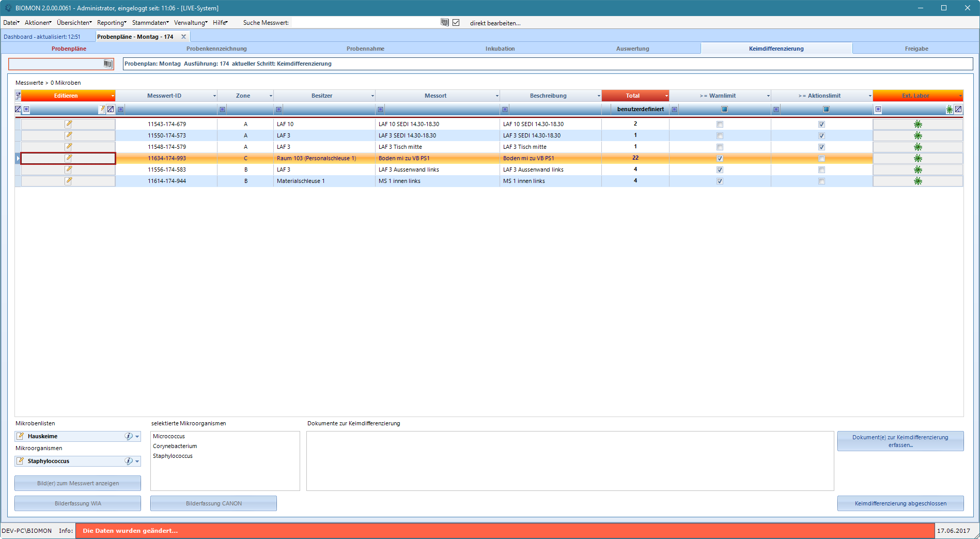
Task: Toggle Aktionslimit checkbox for row 11614-174-944
Action: pos(821,181)
